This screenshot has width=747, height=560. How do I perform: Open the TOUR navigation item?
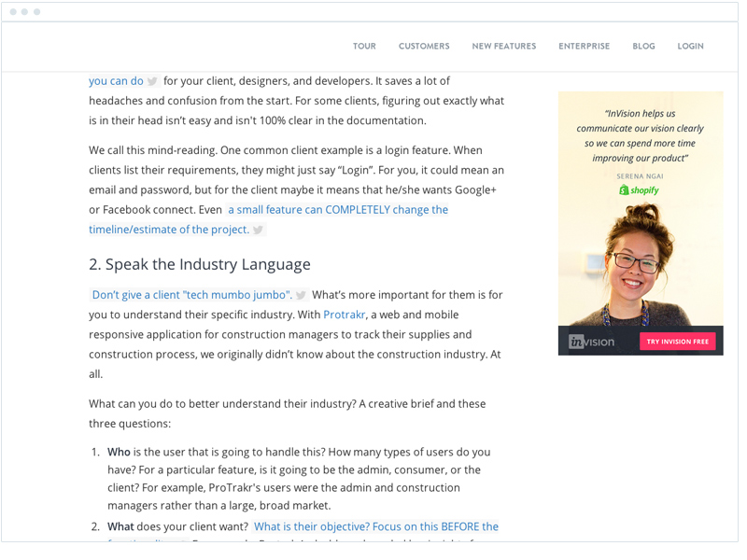coord(364,46)
